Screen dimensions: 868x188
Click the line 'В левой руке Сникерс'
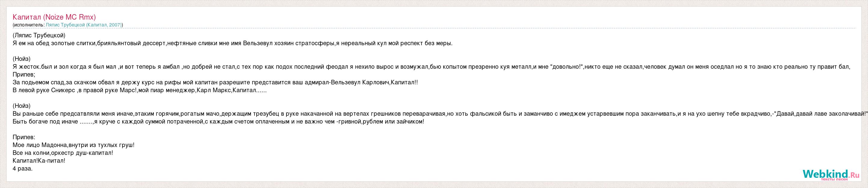140,90
